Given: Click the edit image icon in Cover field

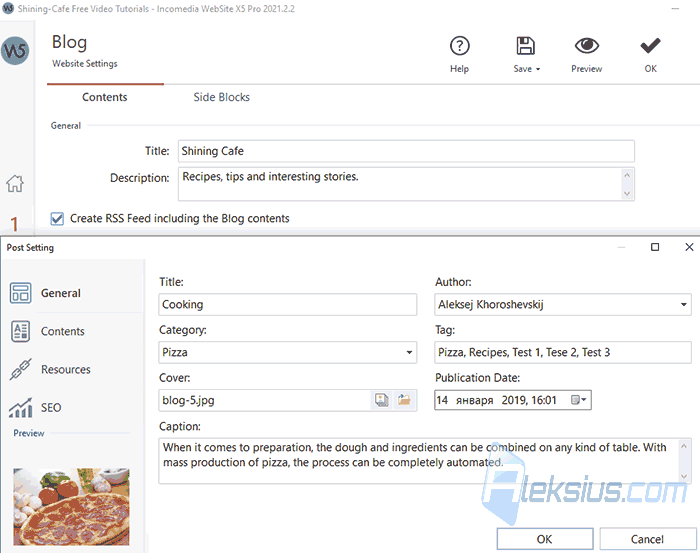Looking at the screenshot, I should 382,400.
